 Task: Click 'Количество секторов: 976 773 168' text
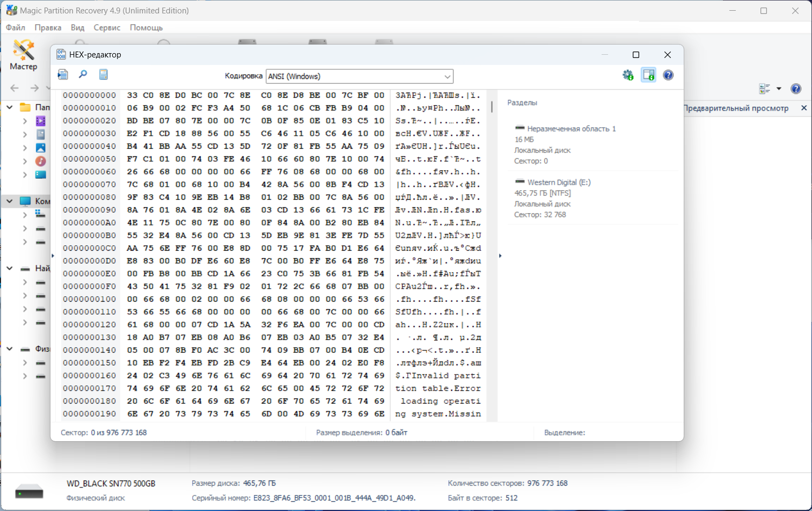tap(508, 484)
